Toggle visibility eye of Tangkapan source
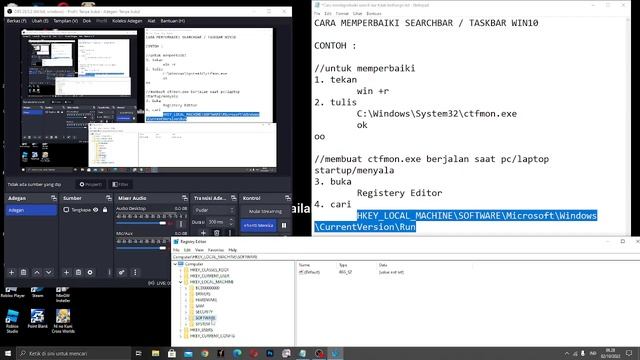Image resolution: width=640 pixels, height=360 pixels. click(x=96, y=210)
